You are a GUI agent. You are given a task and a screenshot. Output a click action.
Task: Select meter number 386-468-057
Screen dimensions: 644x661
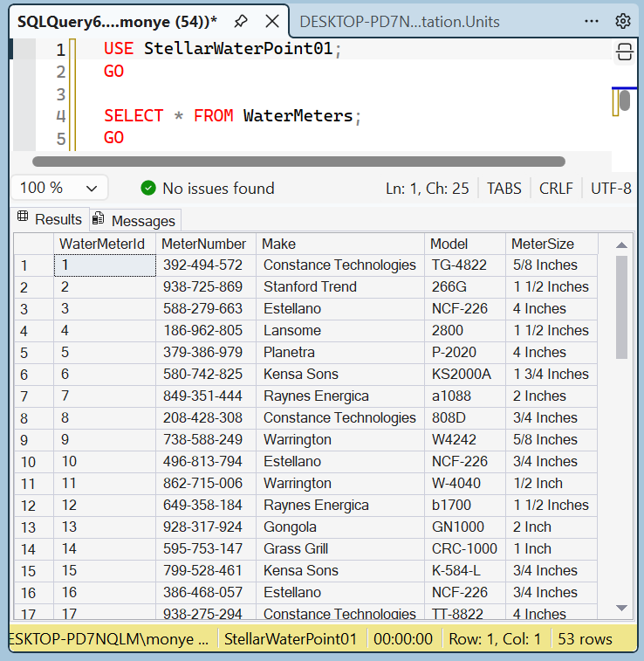[x=206, y=592]
